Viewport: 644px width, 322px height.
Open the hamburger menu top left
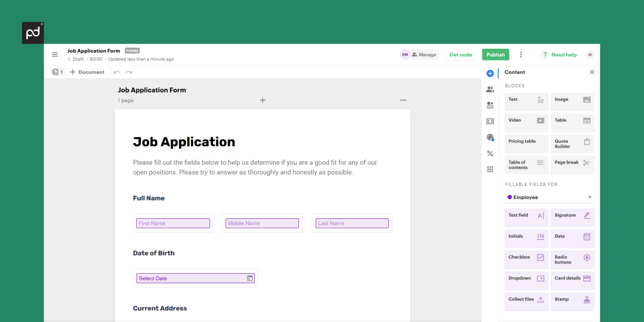tap(55, 54)
